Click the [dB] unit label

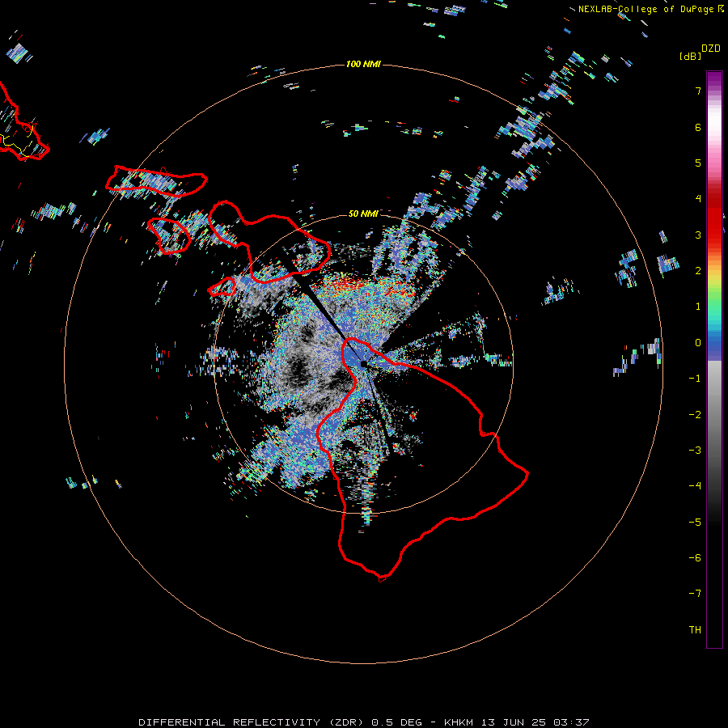[690, 56]
